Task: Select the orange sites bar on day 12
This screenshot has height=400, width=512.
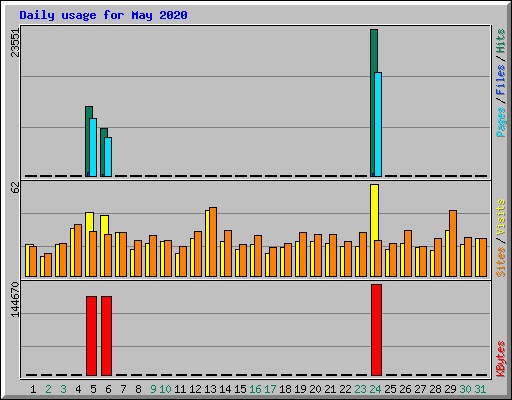Action: point(198,254)
